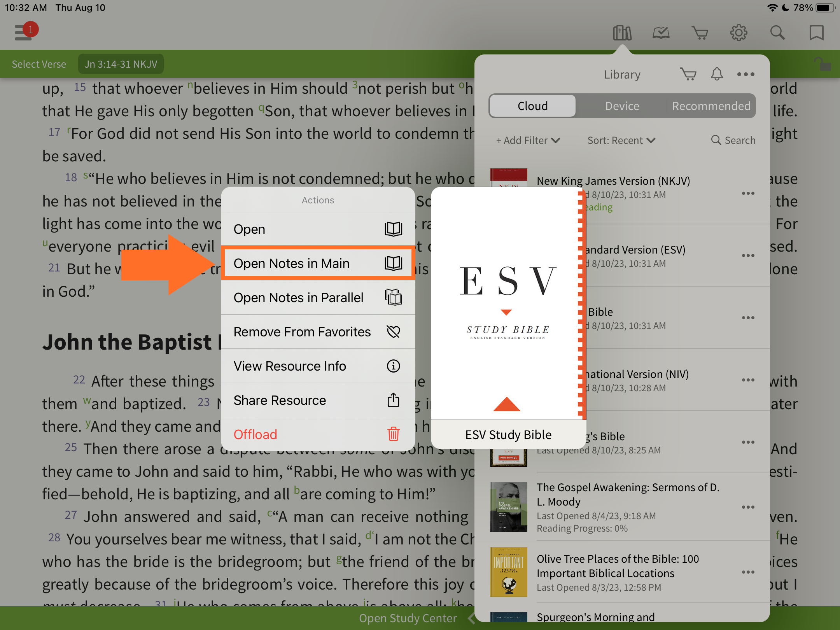Change the Sort: Recent dropdown
The height and width of the screenshot is (630, 840).
coord(621,140)
